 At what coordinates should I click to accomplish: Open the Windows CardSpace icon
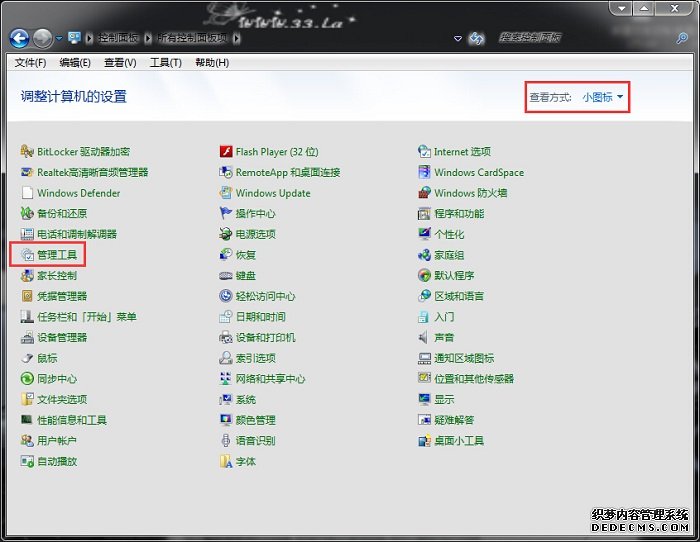pos(424,172)
